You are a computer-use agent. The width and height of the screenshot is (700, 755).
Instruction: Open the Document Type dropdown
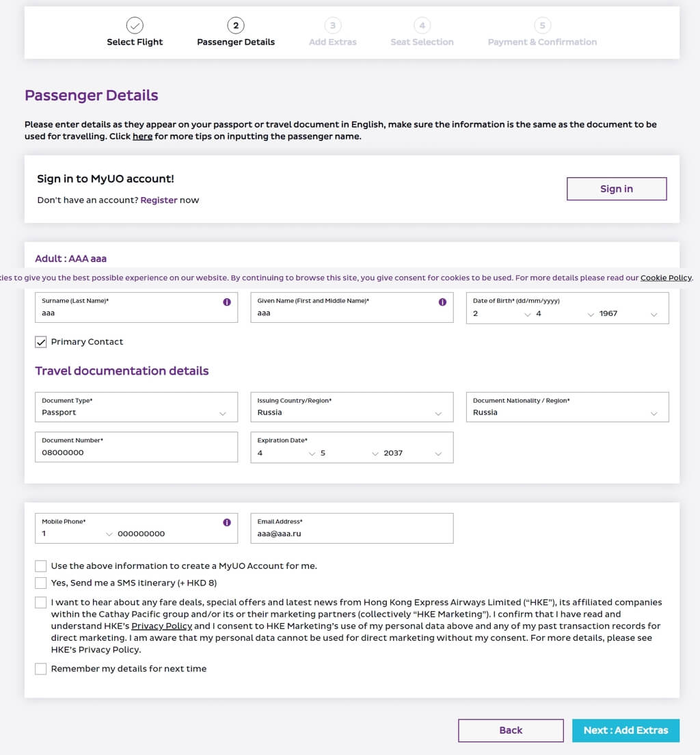(136, 407)
